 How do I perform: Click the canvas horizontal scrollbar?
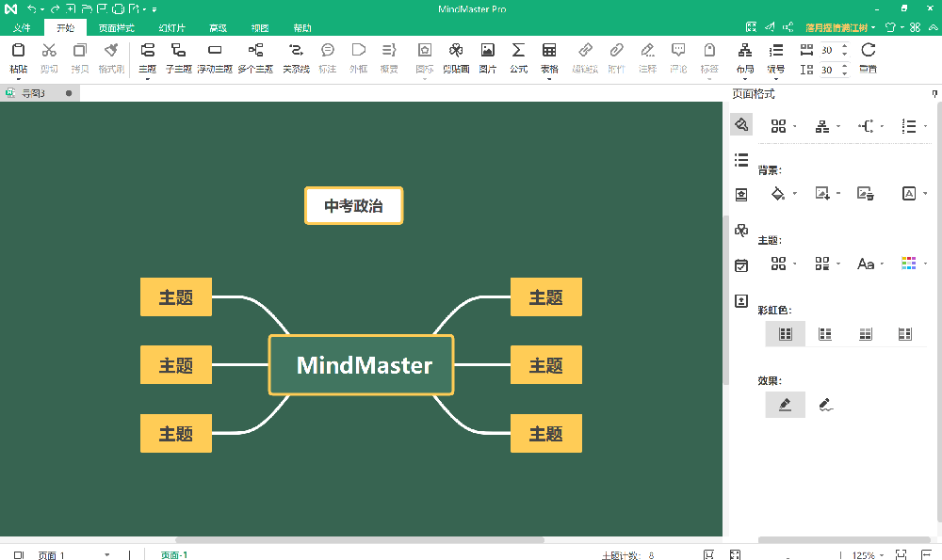[x=359, y=540]
